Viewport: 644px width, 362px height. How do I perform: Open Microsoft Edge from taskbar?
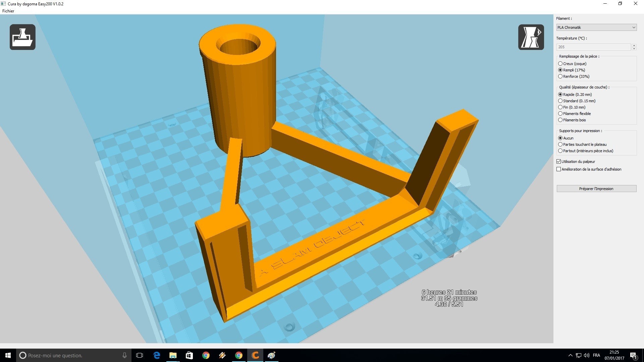pos(157,355)
